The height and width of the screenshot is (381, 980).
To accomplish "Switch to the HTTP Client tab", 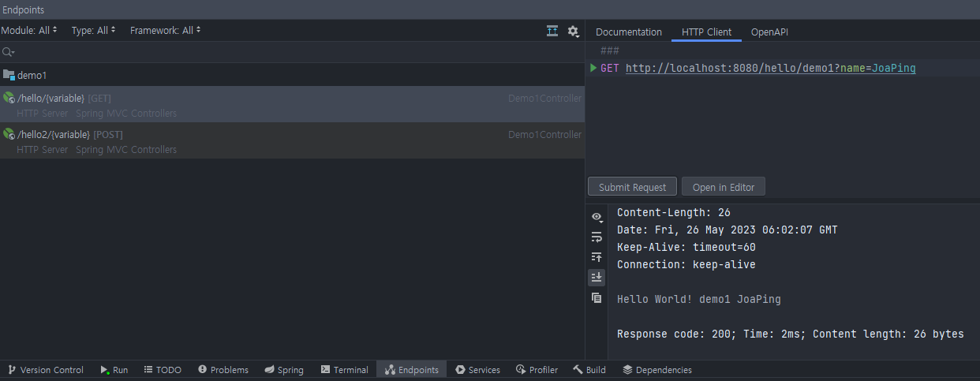I will (x=706, y=32).
